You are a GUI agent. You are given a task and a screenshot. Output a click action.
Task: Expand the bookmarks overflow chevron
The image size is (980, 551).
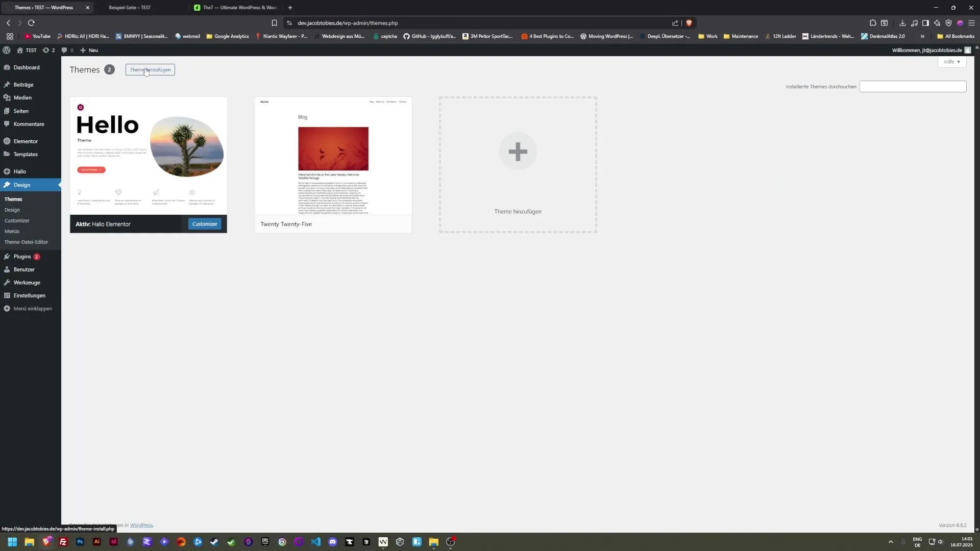pyautogui.click(x=923, y=36)
